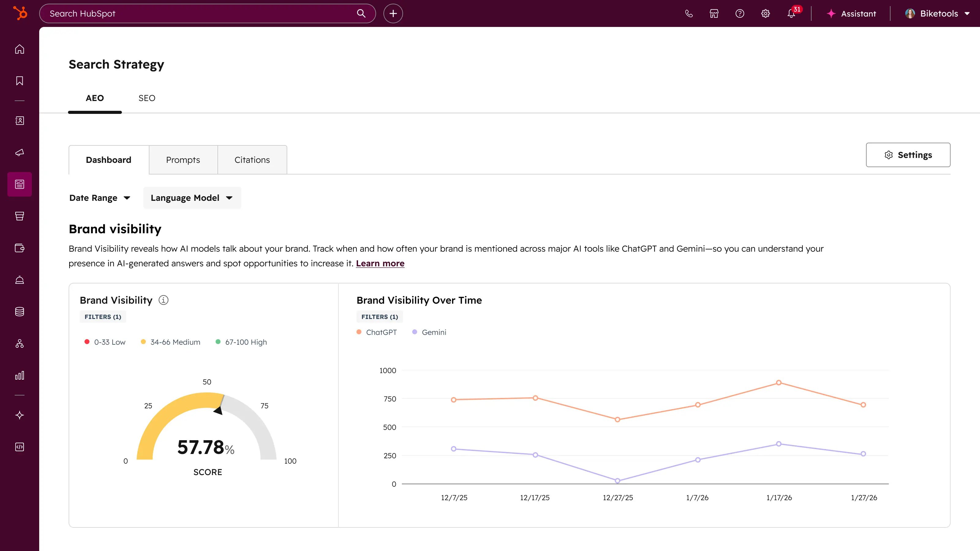Open the Reporting bar chart icon in sidebar
980x551 pixels.
pos(19,376)
